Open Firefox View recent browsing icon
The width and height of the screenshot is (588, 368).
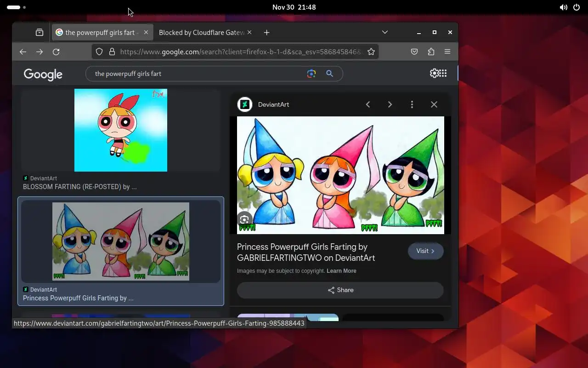coord(40,32)
